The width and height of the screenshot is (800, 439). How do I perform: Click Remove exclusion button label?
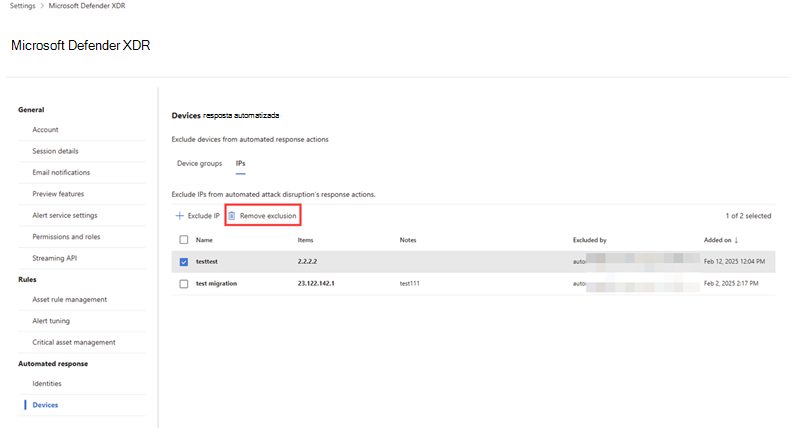(268, 216)
